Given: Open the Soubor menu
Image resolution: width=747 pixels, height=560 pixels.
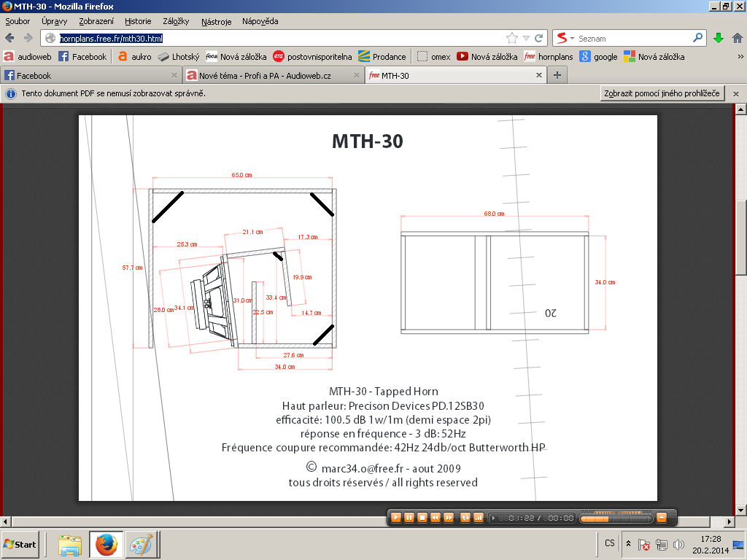Looking at the screenshot, I should click(18, 21).
